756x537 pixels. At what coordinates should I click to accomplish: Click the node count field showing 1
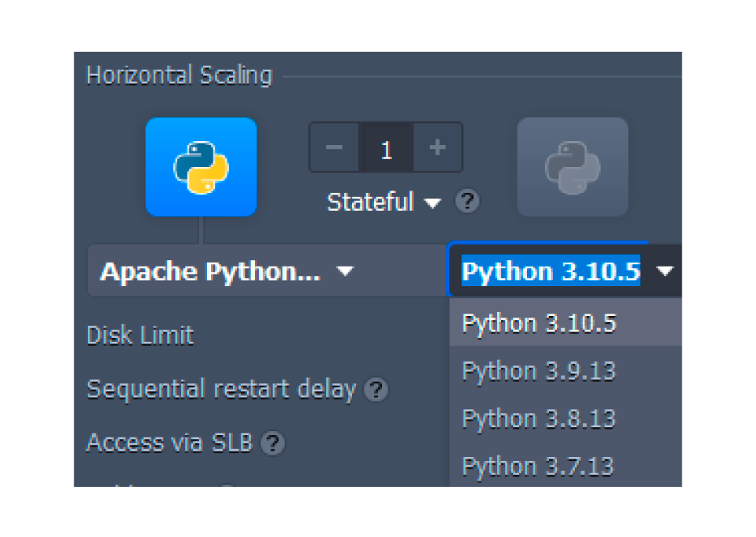coord(386,147)
